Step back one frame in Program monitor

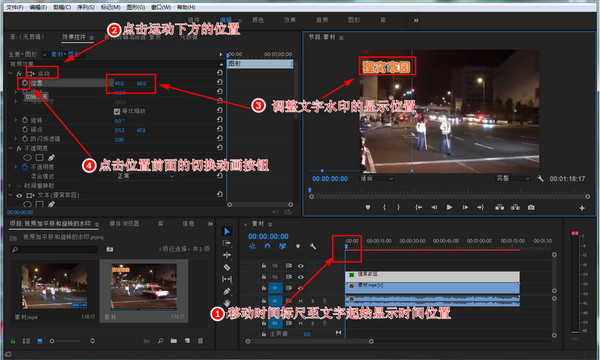coord(434,207)
